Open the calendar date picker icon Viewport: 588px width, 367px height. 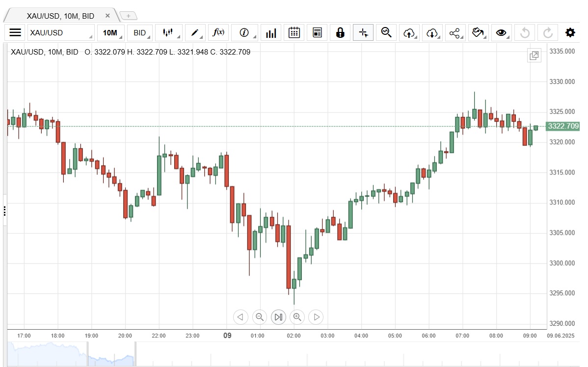(294, 33)
